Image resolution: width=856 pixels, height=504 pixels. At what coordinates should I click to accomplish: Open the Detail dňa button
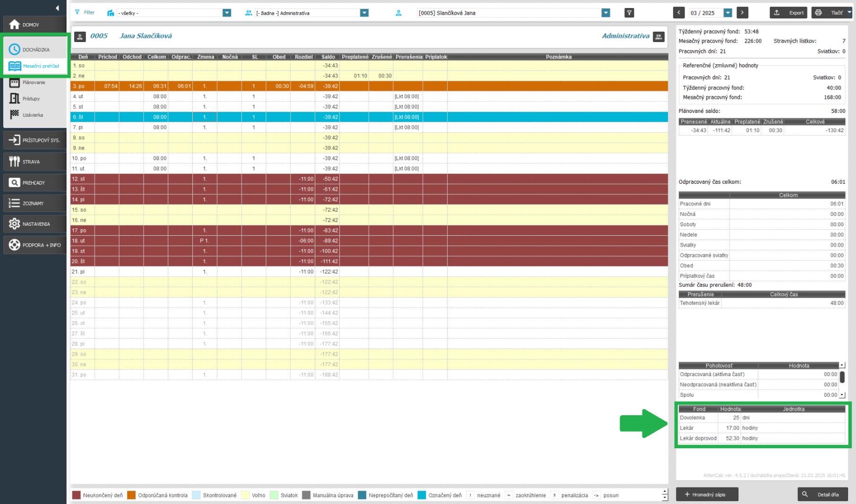click(x=822, y=495)
